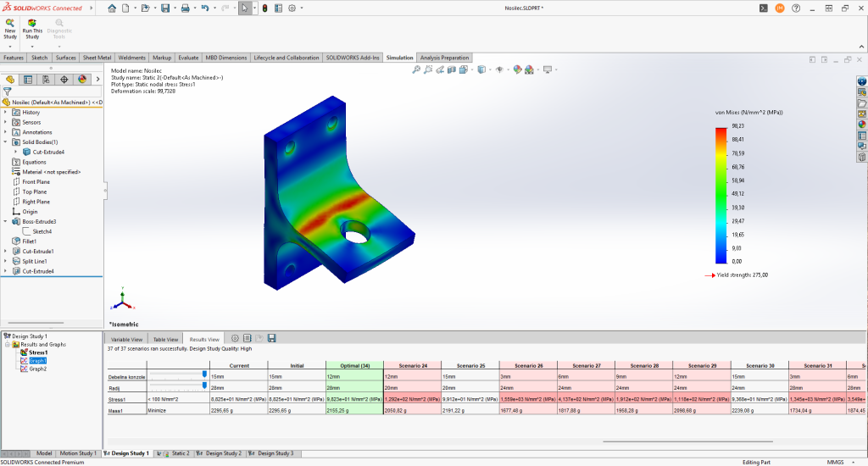The width and height of the screenshot is (868, 466).
Task: Open the File Properties icon
Action: click(x=278, y=8)
